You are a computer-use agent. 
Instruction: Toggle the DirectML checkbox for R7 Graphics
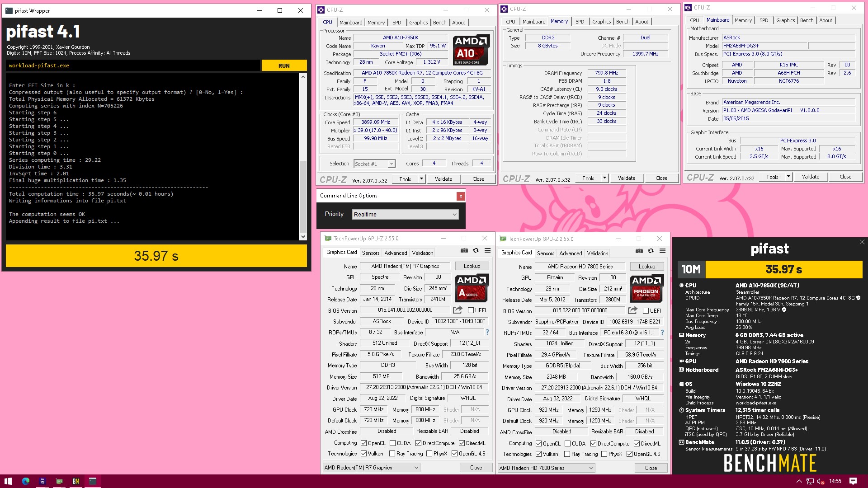[x=462, y=443]
